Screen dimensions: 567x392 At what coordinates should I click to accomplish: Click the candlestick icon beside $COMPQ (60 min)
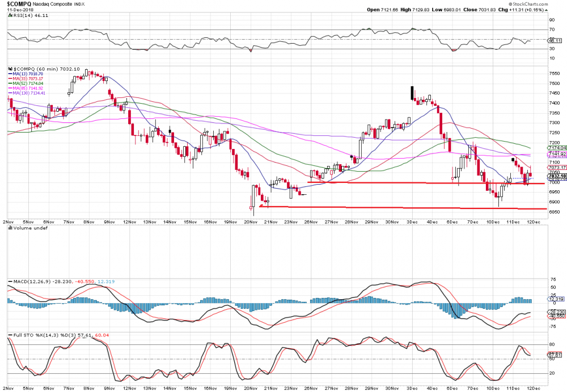pos(10,69)
